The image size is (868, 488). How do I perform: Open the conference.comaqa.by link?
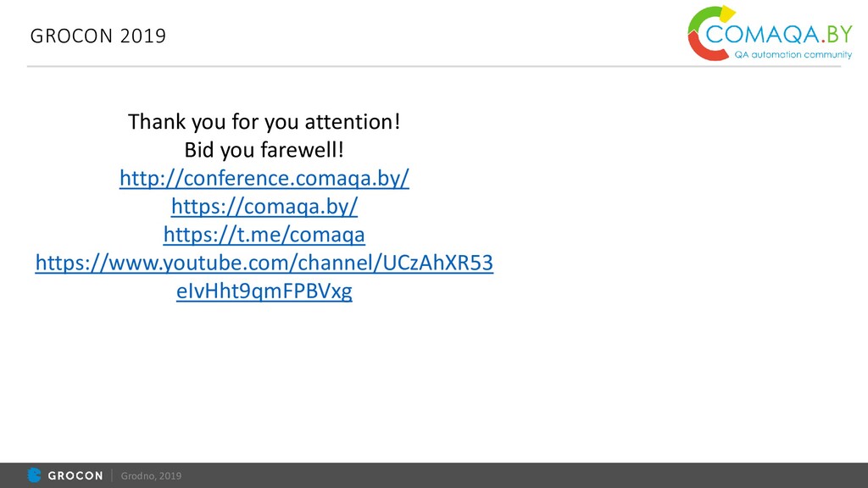point(264,178)
